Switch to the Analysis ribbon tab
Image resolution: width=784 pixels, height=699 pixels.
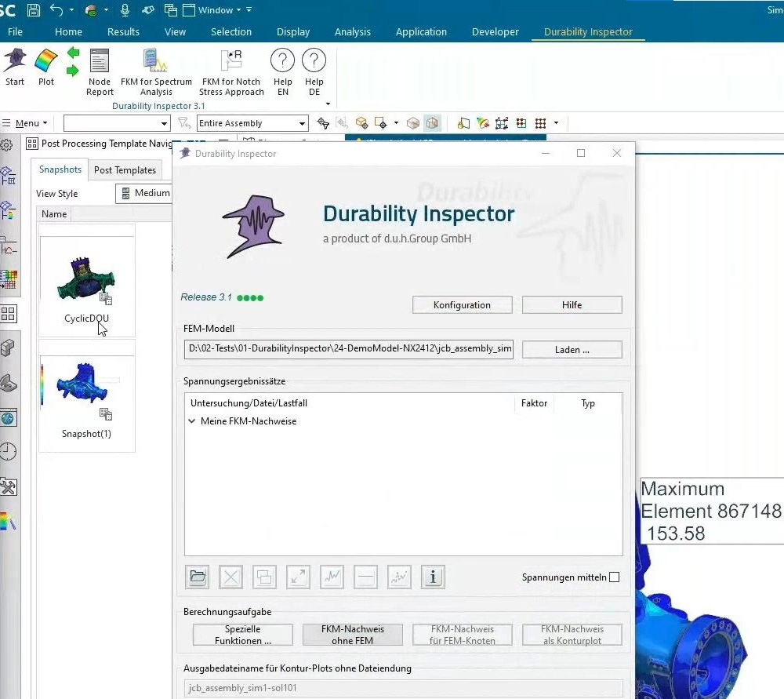pos(353,31)
